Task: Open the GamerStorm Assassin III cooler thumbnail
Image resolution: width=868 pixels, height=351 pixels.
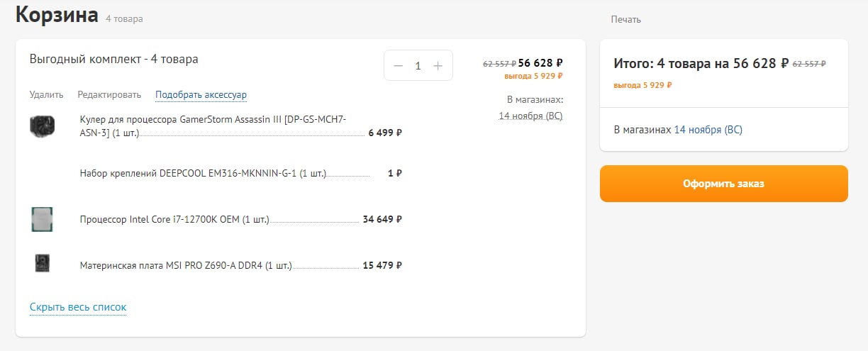Action: [42, 126]
